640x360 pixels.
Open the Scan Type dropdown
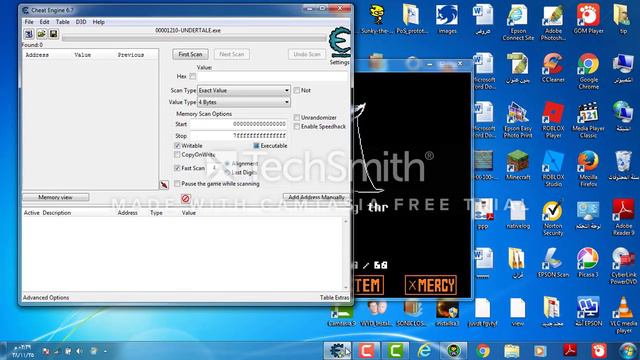click(244, 90)
